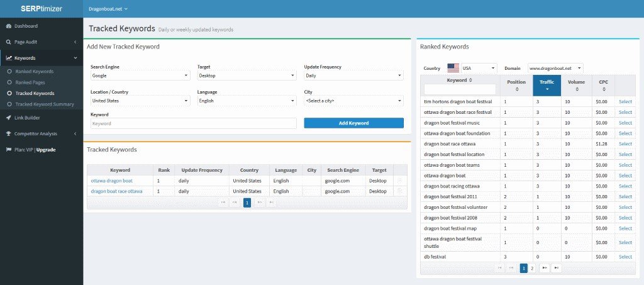644x285 pixels.
Task: Click the Keywords chart icon
Action: click(x=9, y=58)
